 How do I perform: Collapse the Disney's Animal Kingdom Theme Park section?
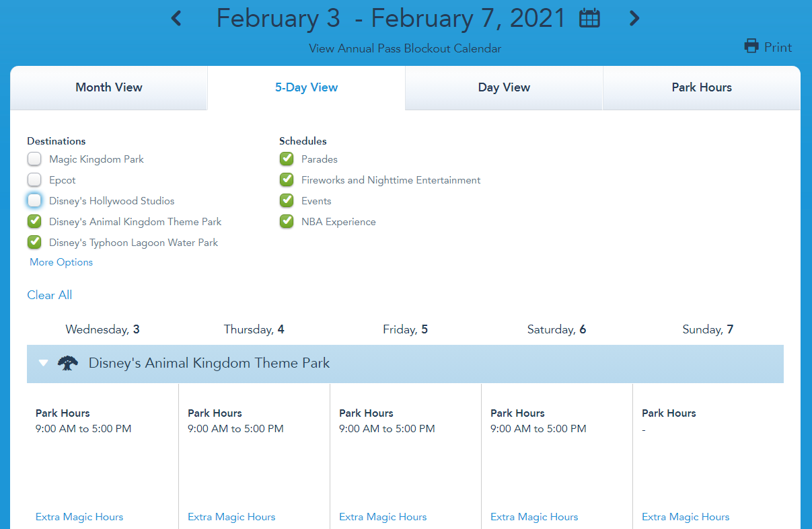click(x=44, y=364)
